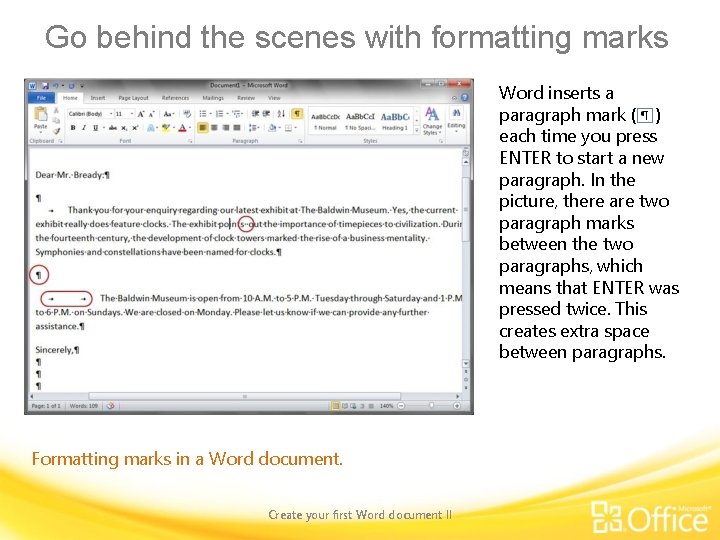Toggle Underline formatting
Image resolution: width=720 pixels, height=540 pixels.
(x=96, y=128)
